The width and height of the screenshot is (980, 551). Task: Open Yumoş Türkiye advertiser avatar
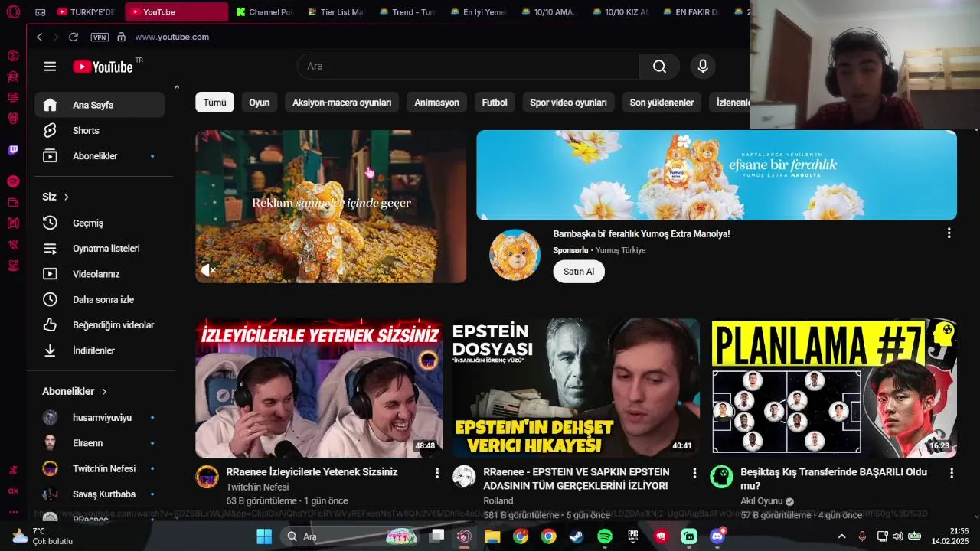[x=514, y=255]
